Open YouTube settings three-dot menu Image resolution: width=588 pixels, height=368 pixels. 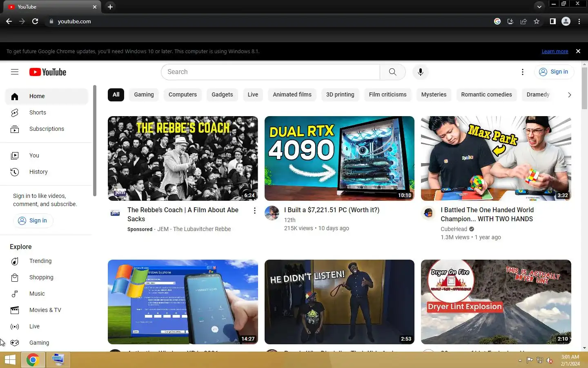[522, 72]
